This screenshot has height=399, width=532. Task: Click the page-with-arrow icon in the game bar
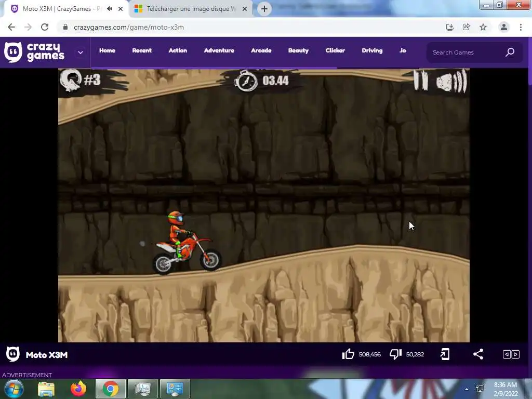445,354
